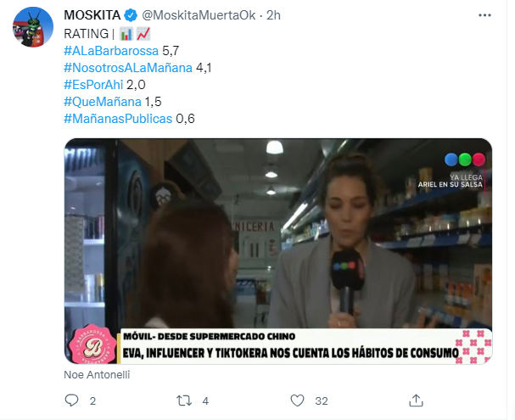Open hashtag #EsPorAhi
This screenshot has width=515, height=420.
(x=93, y=85)
